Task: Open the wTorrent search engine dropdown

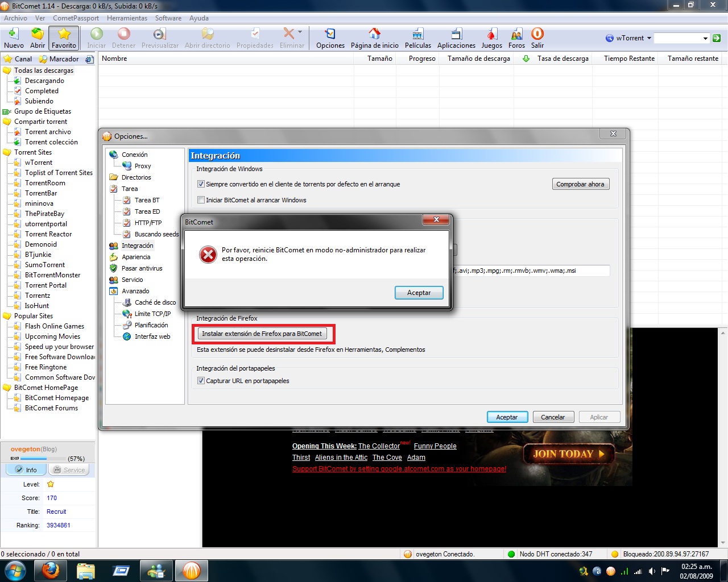Action: [649, 38]
